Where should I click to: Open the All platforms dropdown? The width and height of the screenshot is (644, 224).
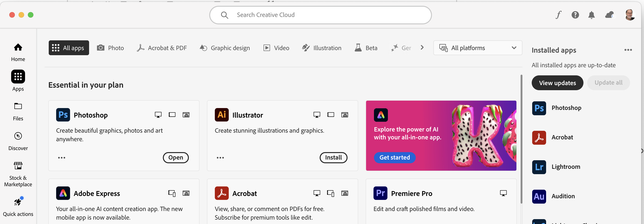(x=477, y=48)
